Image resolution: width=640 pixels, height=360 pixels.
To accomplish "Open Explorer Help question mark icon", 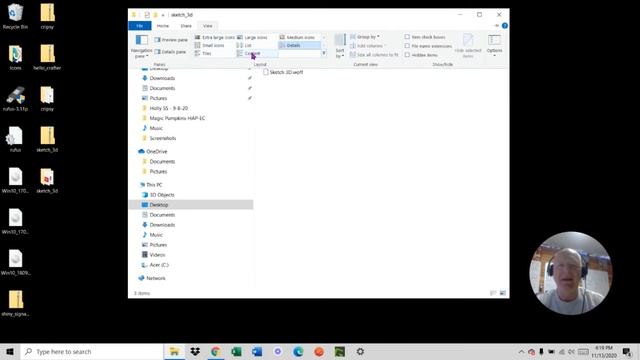I will (x=505, y=26).
